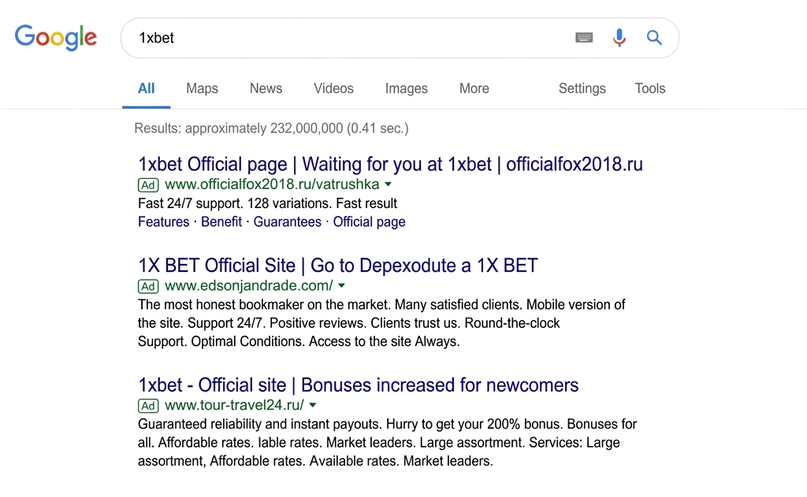Click the results count text line
Viewport: 807px width, 497px height.
[271, 128]
